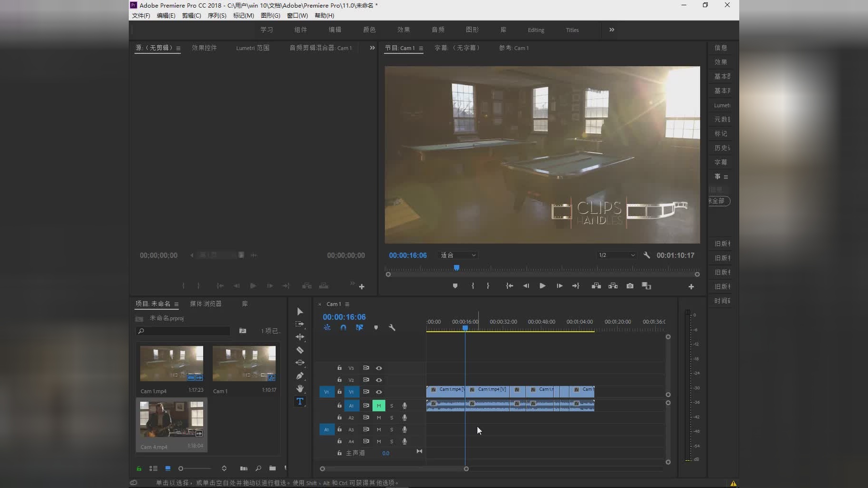The image size is (868, 488).
Task: Click the Lift button
Action: [596, 286]
